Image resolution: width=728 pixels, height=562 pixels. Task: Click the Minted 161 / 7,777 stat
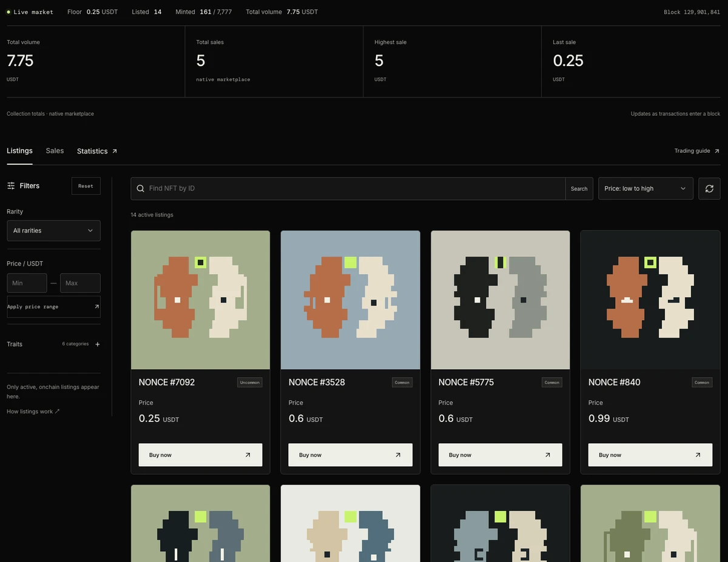(203, 12)
